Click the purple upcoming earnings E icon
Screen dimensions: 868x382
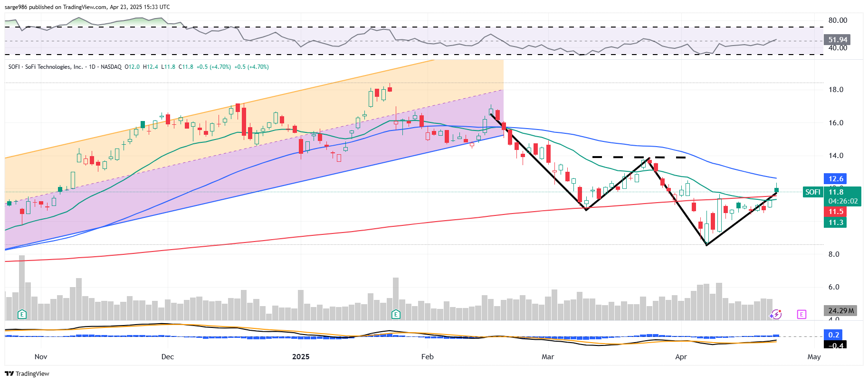point(801,314)
